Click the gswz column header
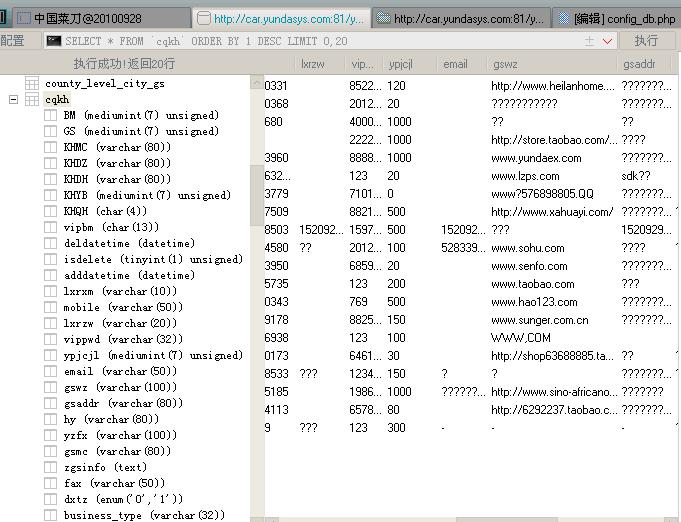Viewport: 681px width, 522px height. coord(552,64)
